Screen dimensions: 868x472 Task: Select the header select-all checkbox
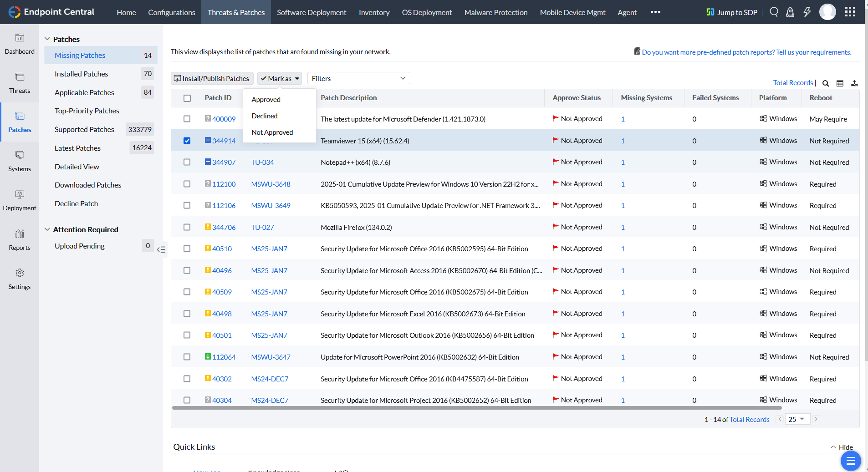pyautogui.click(x=187, y=98)
